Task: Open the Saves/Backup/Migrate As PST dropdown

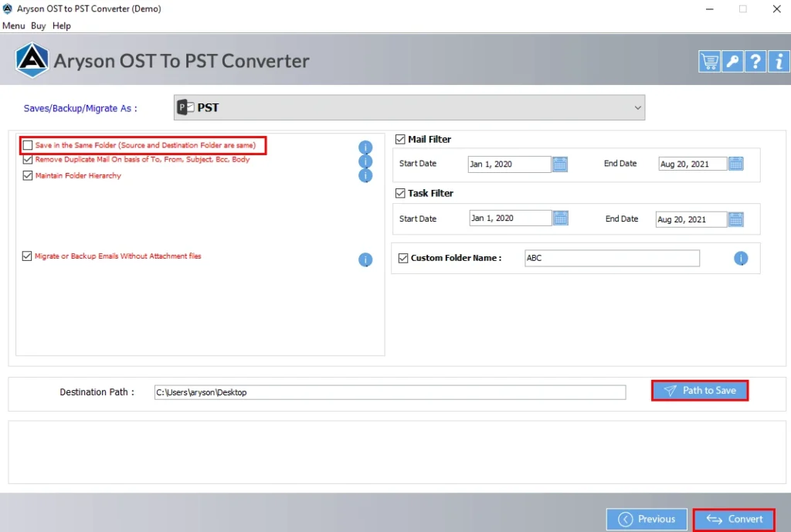Action: (409, 107)
